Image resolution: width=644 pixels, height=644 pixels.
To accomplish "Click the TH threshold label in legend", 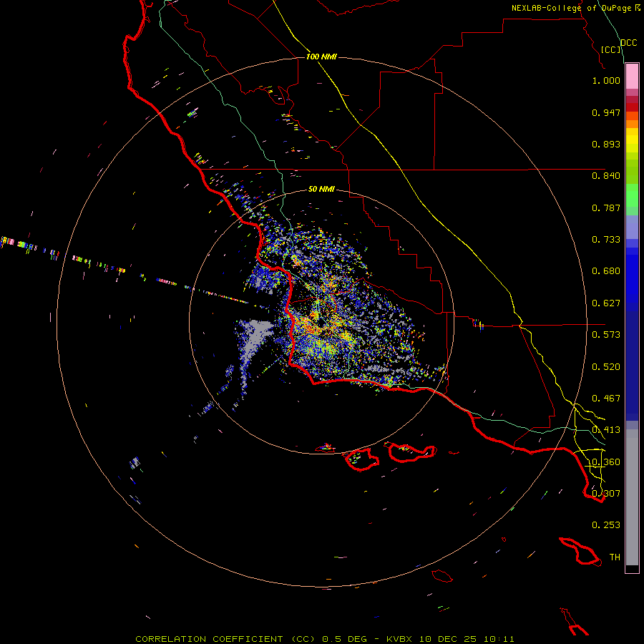I will click(x=615, y=557).
